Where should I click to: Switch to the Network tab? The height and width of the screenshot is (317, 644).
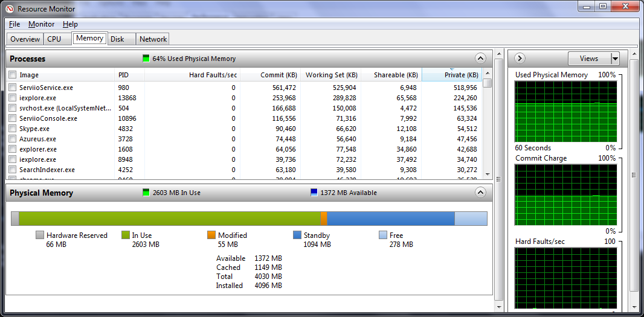[153, 39]
